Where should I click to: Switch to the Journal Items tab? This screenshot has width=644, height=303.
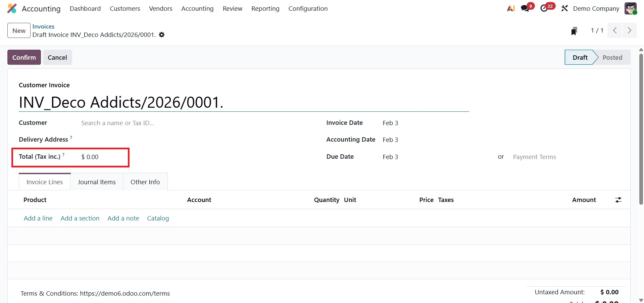click(96, 182)
